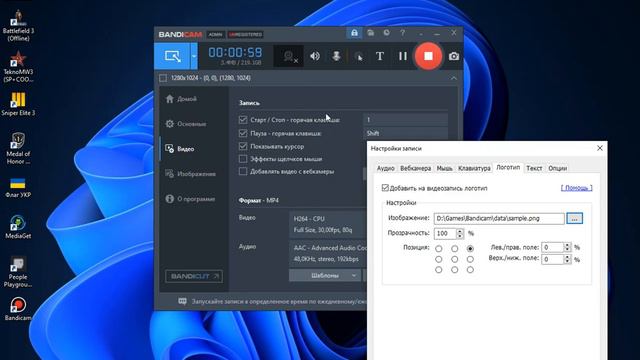The width and height of the screenshot is (640, 360).
Task: Open Medal of Honor desktop shortcut
Action: tap(18, 149)
